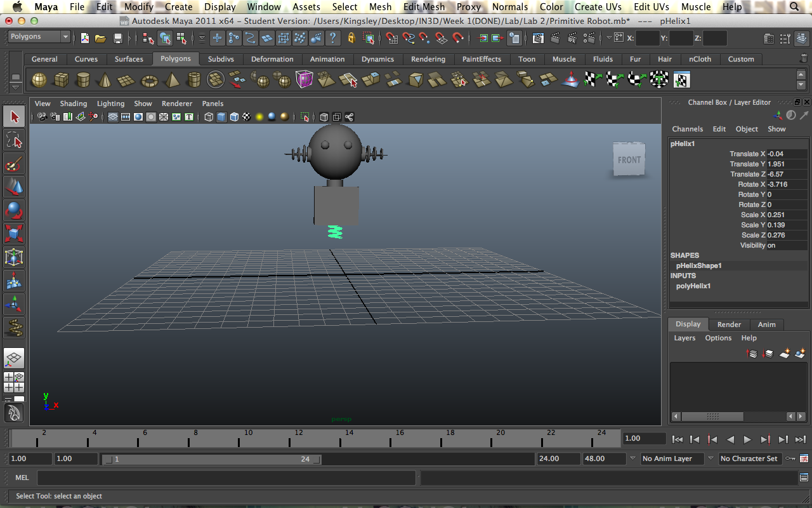Toggle wireframe shading in viewport toolbar
Image resolution: width=812 pixels, height=508 pixels.
(209, 117)
